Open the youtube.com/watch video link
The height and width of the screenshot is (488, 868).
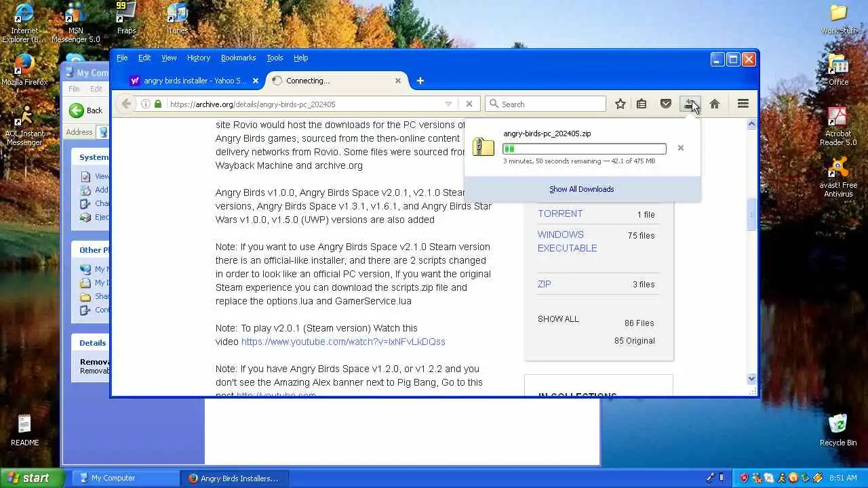pos(343,342)
